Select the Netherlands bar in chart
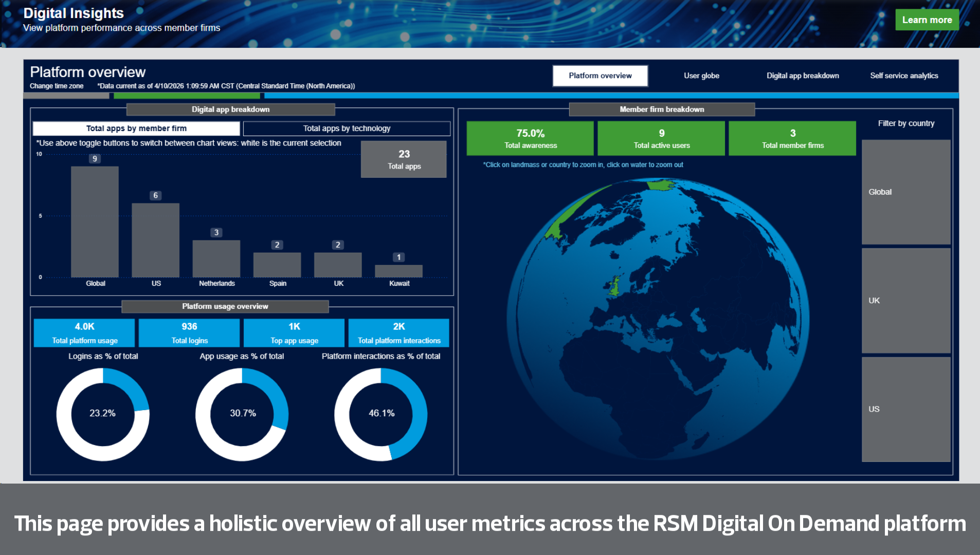 [216, 258]
